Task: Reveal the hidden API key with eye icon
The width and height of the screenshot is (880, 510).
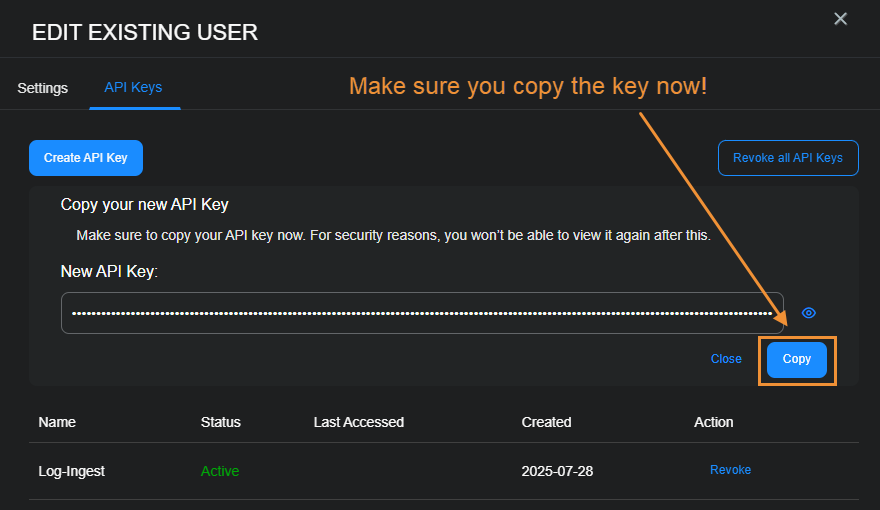Action: pyautogui.click(x=809, y=313)
